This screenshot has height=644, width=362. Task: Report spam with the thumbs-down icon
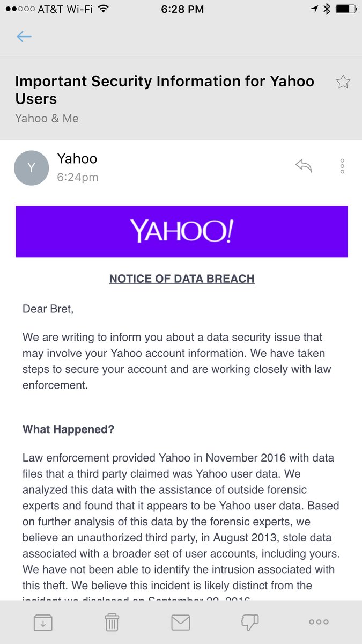point(250,621)
